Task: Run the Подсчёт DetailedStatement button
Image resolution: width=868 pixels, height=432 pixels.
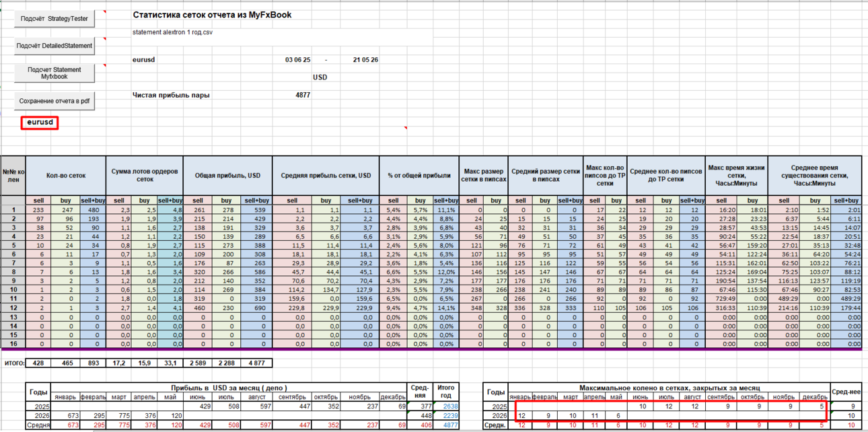Action: click(55, 46)
